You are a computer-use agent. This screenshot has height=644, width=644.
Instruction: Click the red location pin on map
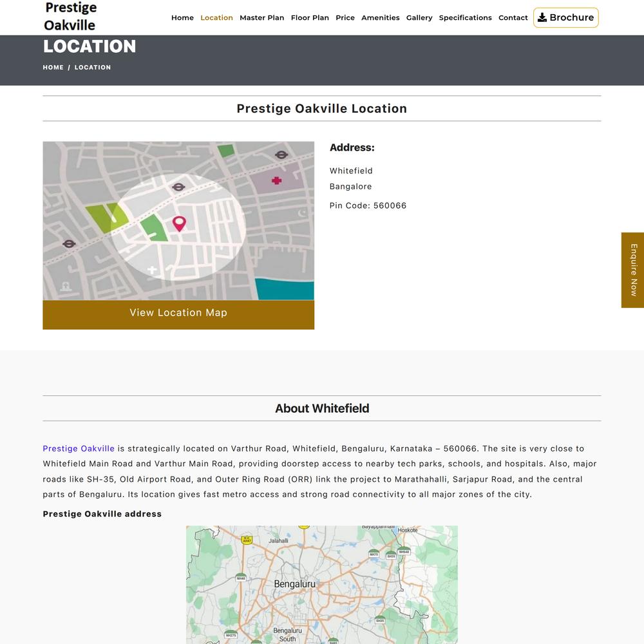[179, 223]
